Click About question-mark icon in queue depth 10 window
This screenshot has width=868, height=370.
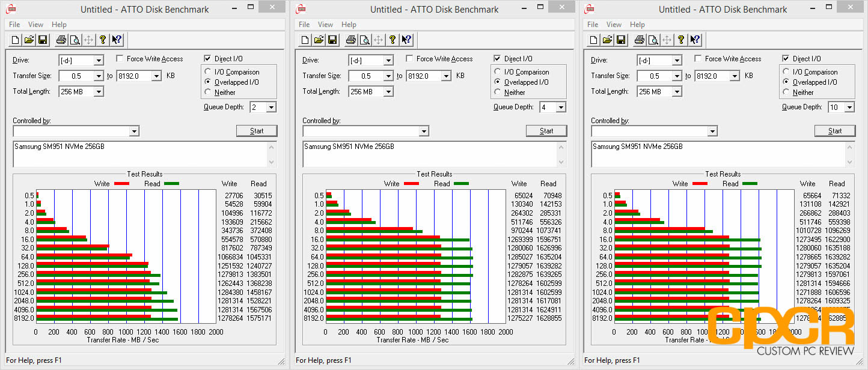(680, 40)
